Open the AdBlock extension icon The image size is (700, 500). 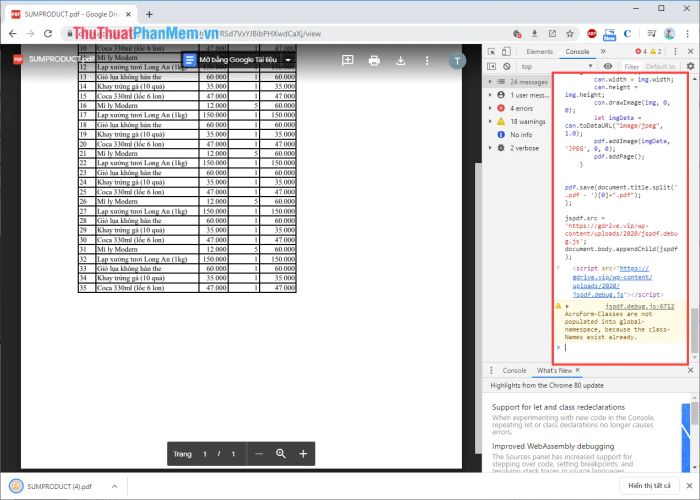click(x=592, y=33)
